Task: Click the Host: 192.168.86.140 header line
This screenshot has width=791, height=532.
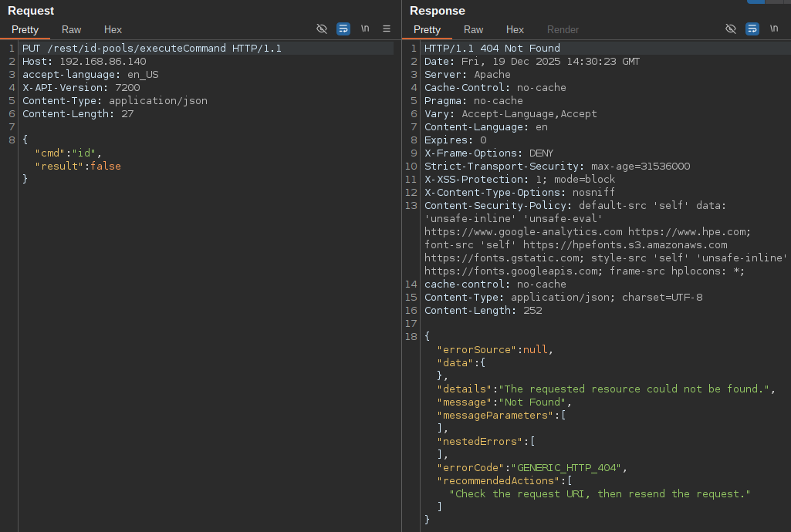Action: pyautogui.click(x=84, y=62)
